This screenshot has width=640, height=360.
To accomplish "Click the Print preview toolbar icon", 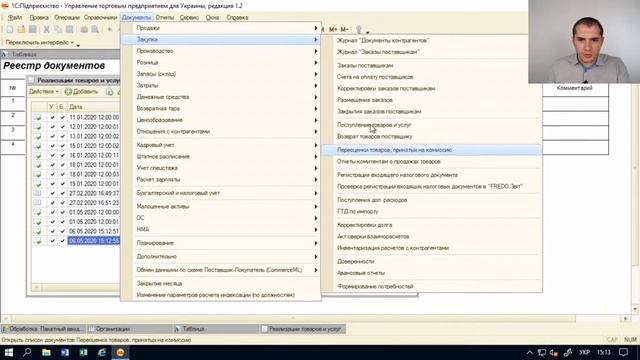I will tap(95, 29).
